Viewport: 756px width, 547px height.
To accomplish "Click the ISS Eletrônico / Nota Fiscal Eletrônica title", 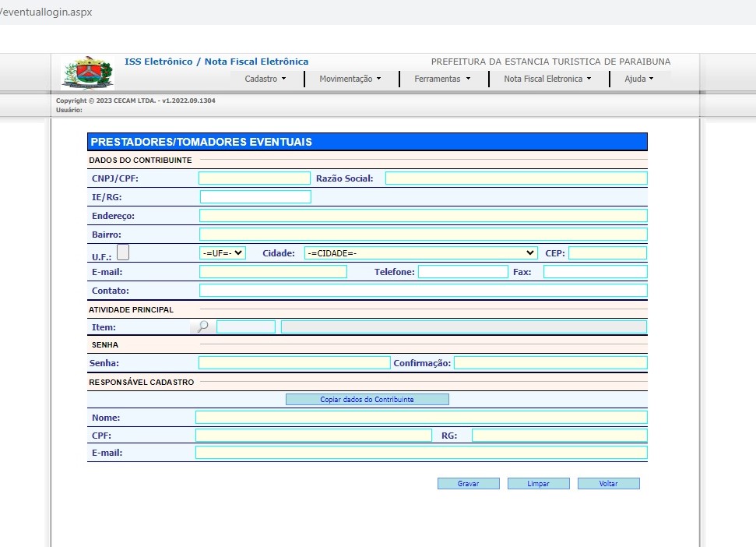I will [x=216, y=62].
